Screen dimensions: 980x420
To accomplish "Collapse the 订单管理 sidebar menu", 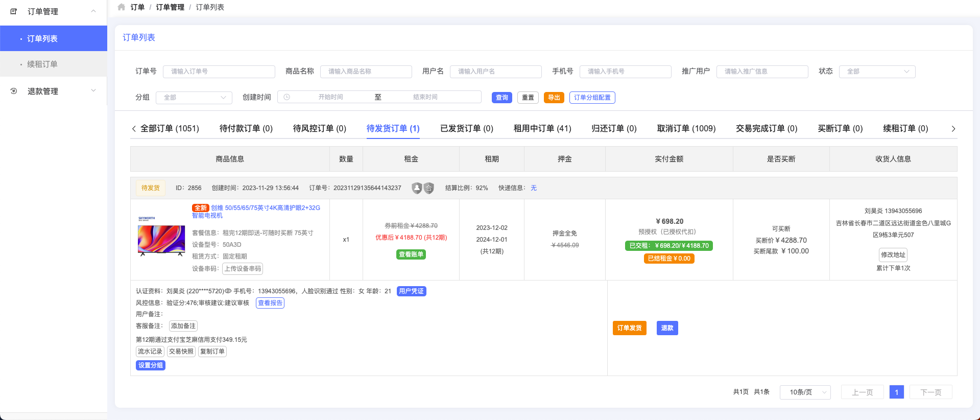I will [x=93, y=11].
